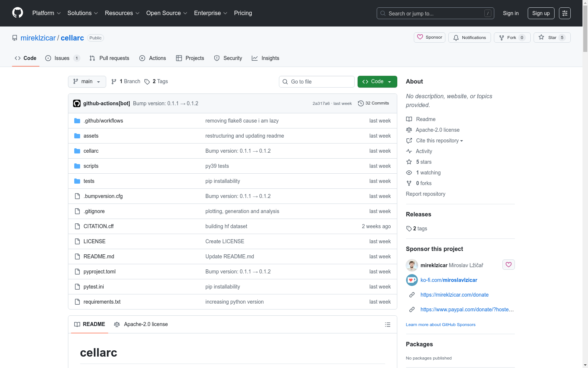This screenshot has height=368, width=588.
Task: Click Learn more about GitHub Sponsors
Action: click(441, 325)
